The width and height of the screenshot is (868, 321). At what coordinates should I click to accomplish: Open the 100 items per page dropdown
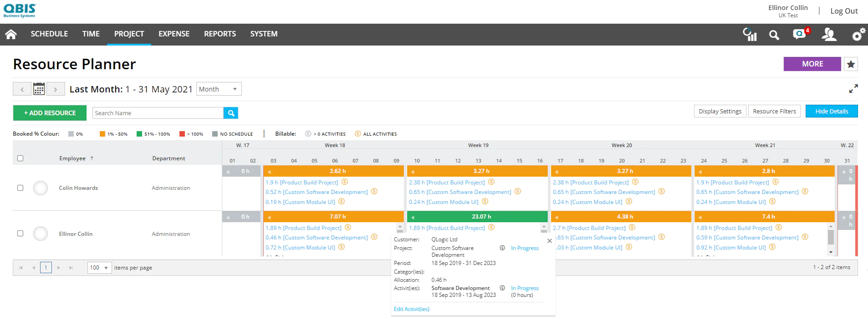click(99, 268)
